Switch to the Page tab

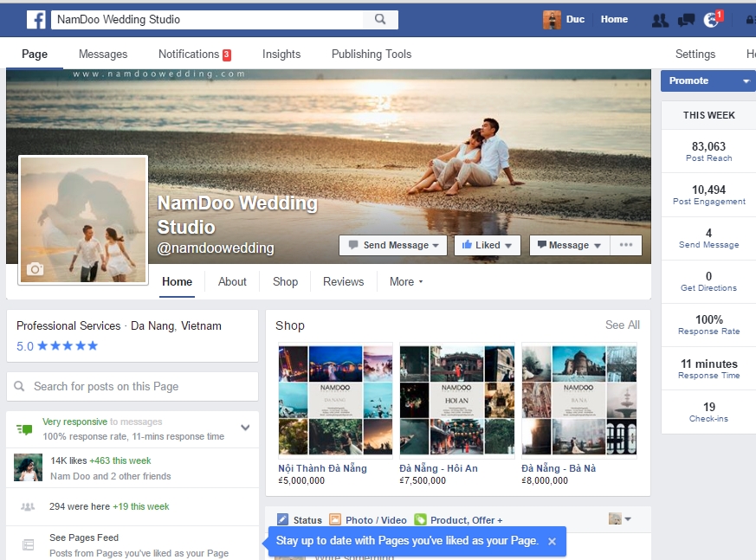point(35,54)
